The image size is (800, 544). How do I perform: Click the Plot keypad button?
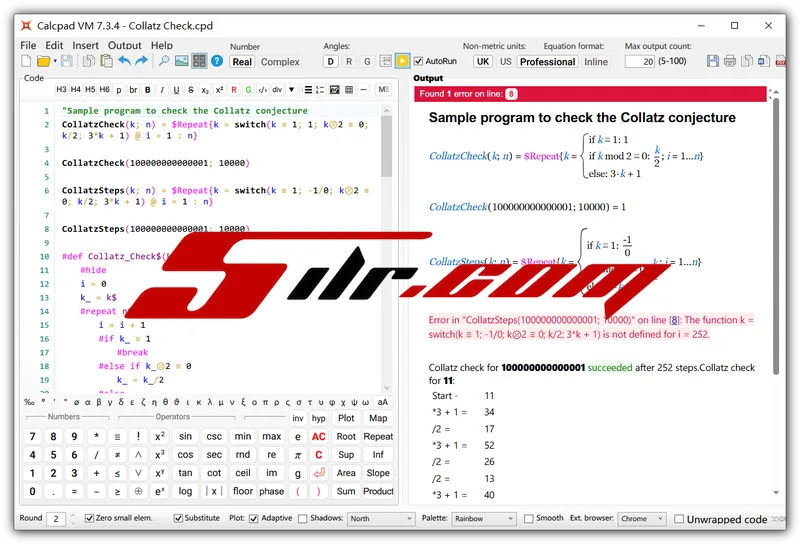(x=346, y=418)
